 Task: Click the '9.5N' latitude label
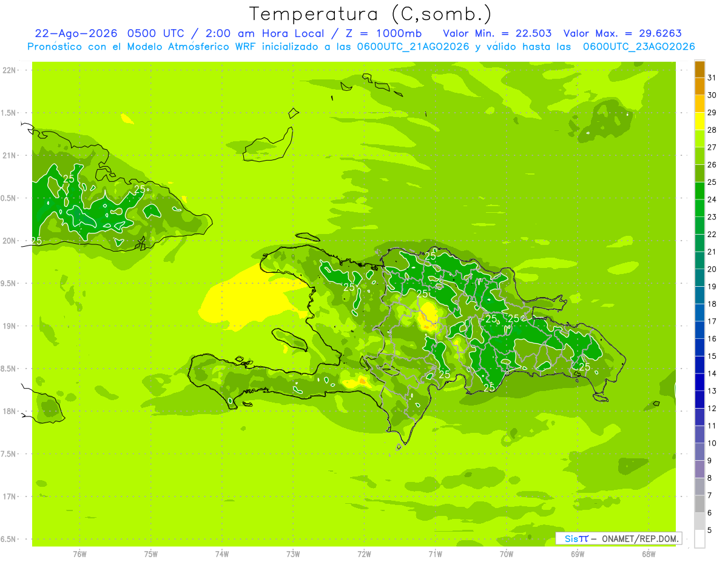pos(8,283)
